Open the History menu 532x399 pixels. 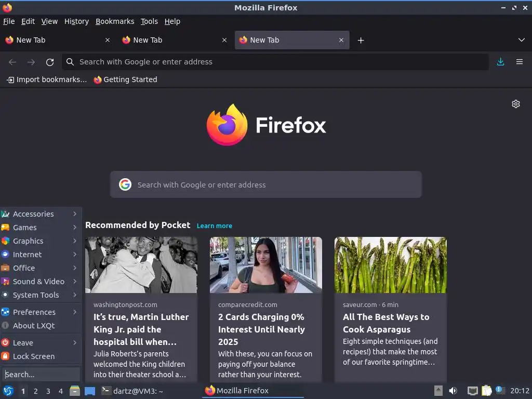pos(77,21)
